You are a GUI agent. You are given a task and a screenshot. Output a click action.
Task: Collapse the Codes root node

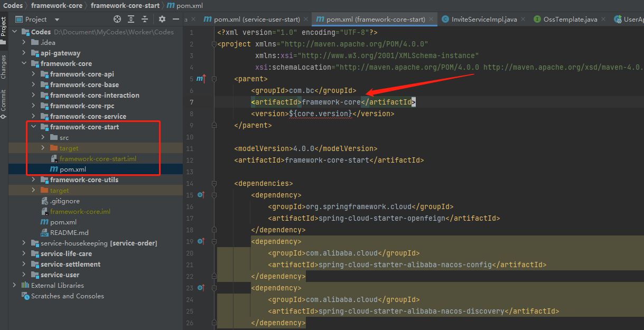tap(14, 32)
